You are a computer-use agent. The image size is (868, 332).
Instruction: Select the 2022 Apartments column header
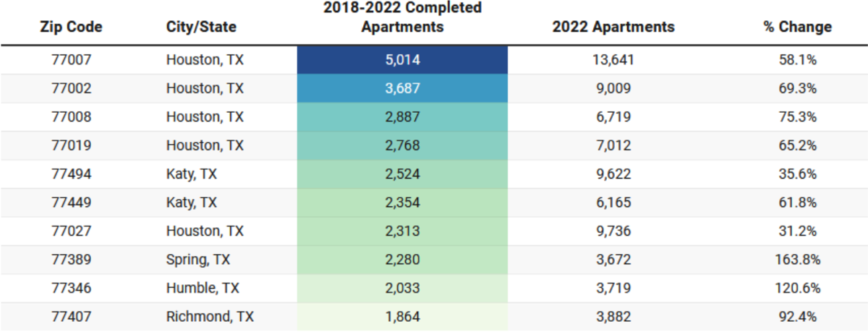coord(613,27)
